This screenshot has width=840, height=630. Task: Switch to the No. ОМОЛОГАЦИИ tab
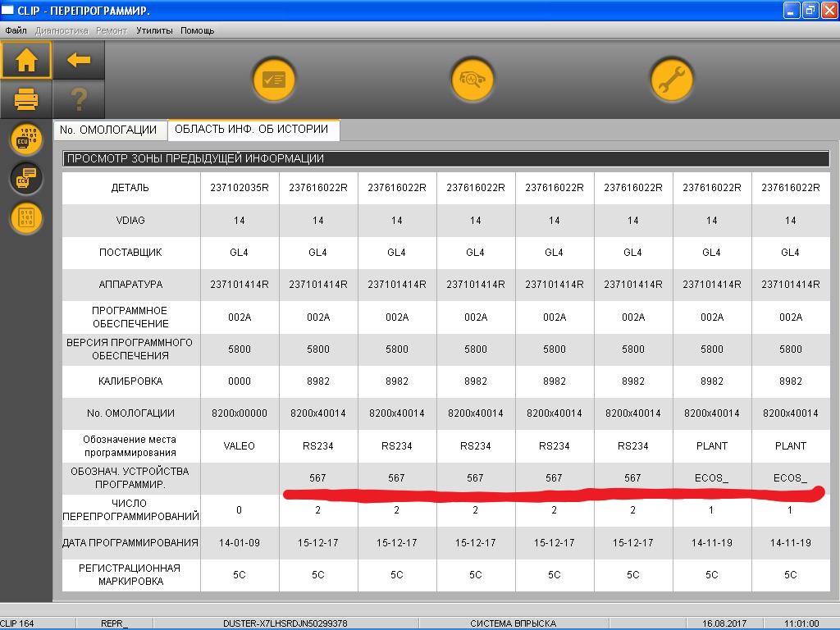coord(108,130)
